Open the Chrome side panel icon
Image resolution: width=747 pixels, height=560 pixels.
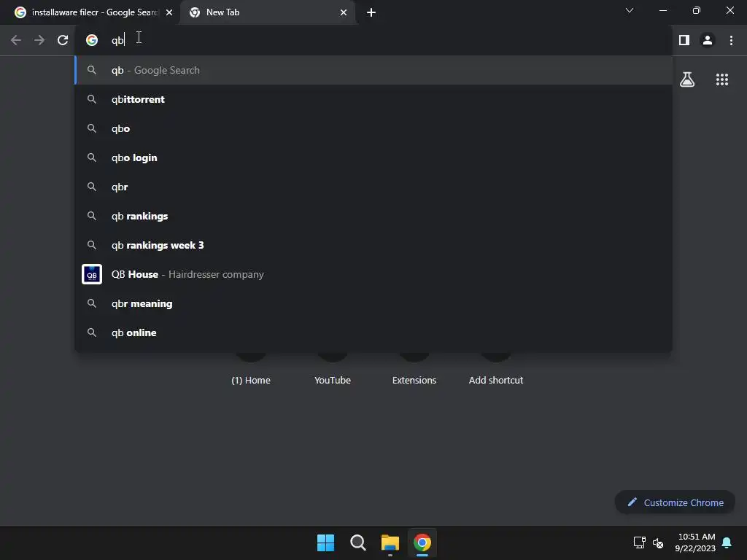pyautogui.click(x=684, y=40)
